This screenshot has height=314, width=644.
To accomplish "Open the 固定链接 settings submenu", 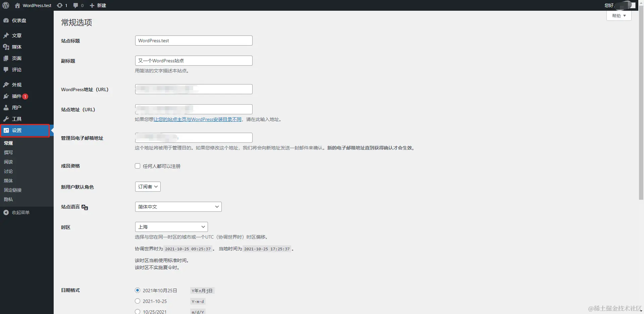I will pos(13,190).
